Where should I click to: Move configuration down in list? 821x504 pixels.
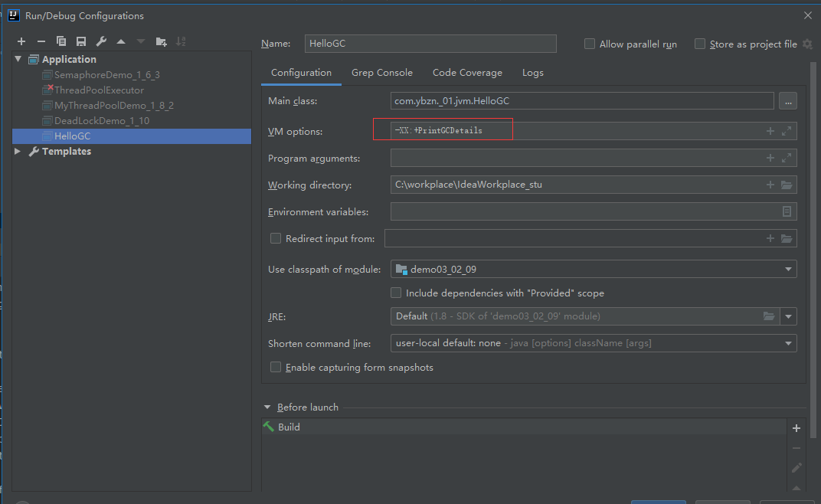click(141, 41)
